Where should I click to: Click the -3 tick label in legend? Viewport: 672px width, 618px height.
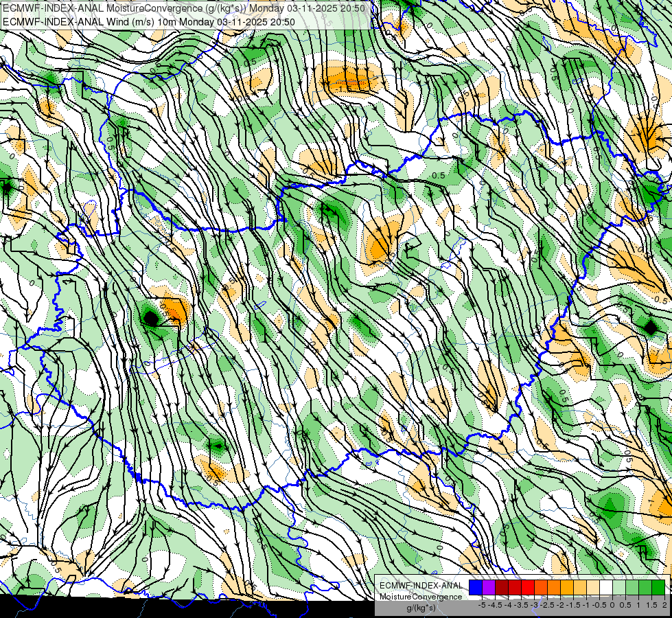point(535,605)
